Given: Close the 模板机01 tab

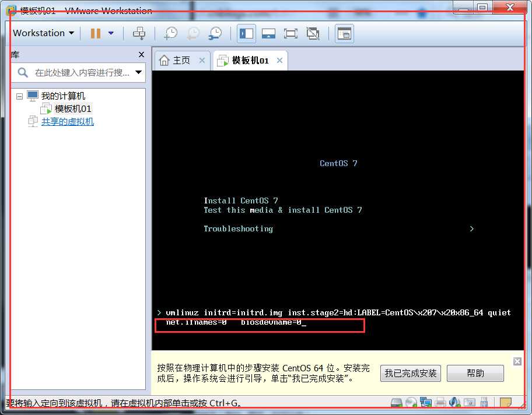Looking at the screenshot, I should pos(279,61).
